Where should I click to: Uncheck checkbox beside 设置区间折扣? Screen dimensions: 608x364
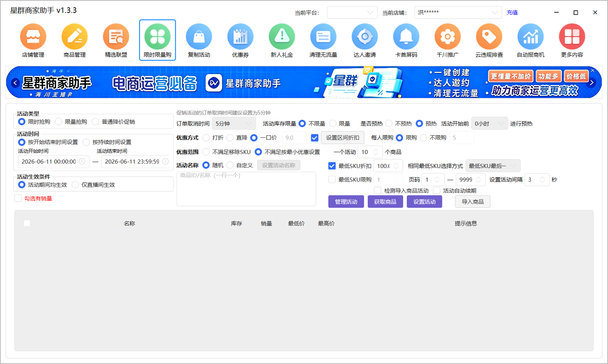tap(315, 138)
